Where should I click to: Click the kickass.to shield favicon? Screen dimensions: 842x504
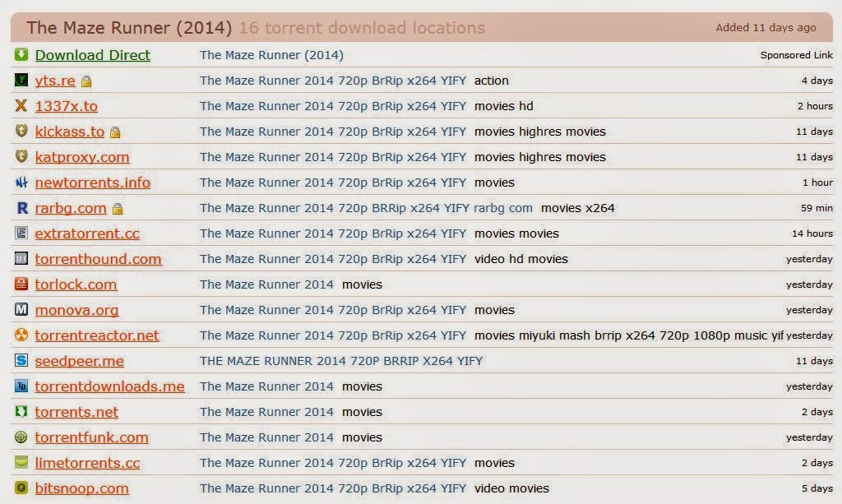point(21,131)
